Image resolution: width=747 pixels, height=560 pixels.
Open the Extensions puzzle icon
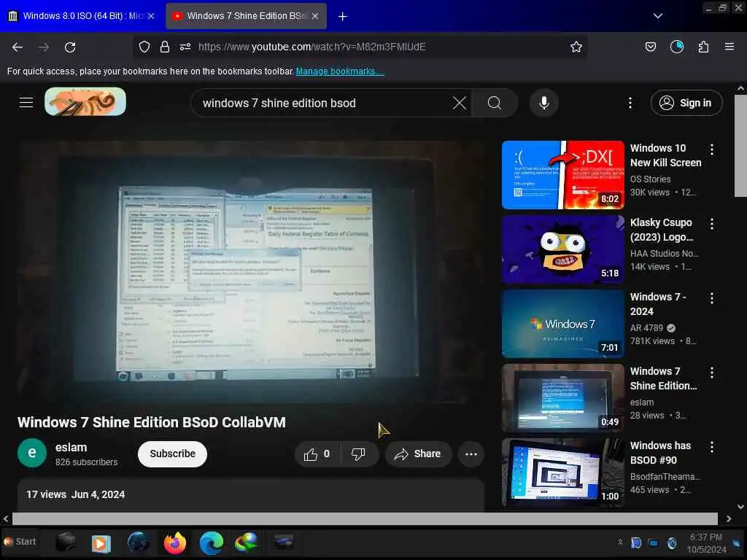tap(703, 47)
